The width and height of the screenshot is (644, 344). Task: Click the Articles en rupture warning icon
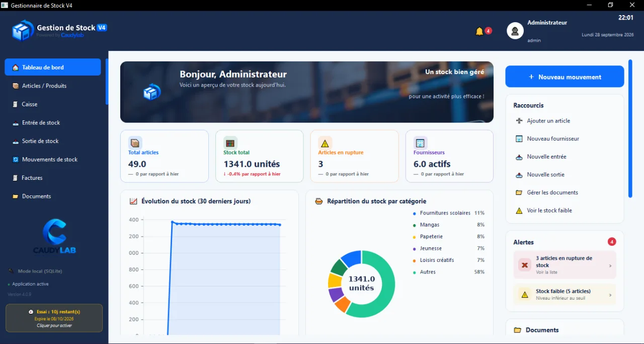point(325,143)
